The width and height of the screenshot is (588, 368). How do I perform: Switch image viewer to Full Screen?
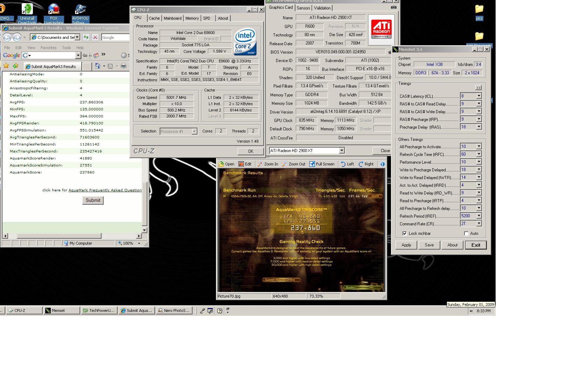coord(322,164)
